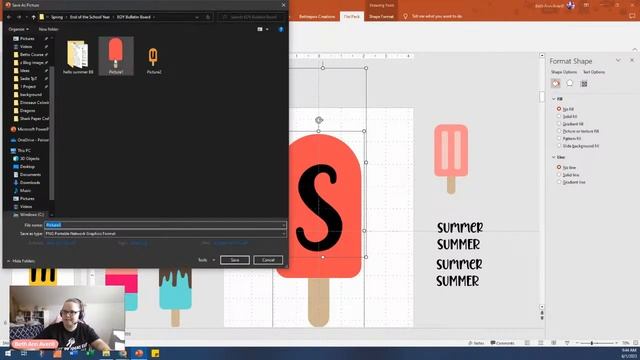Change the file view layout icon
The width and height of the screenshot is (640, 360).
tap(260, 29)
